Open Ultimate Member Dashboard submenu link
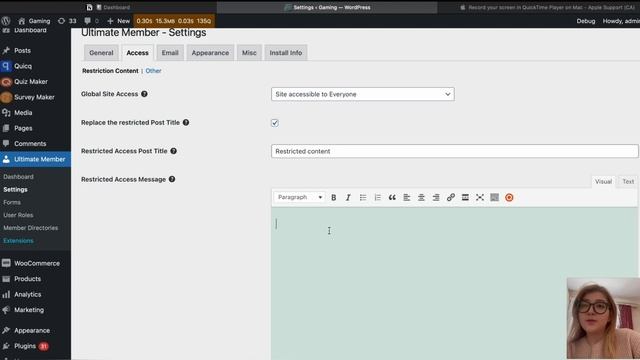640x360 pixels. click(x=18, y=177)
